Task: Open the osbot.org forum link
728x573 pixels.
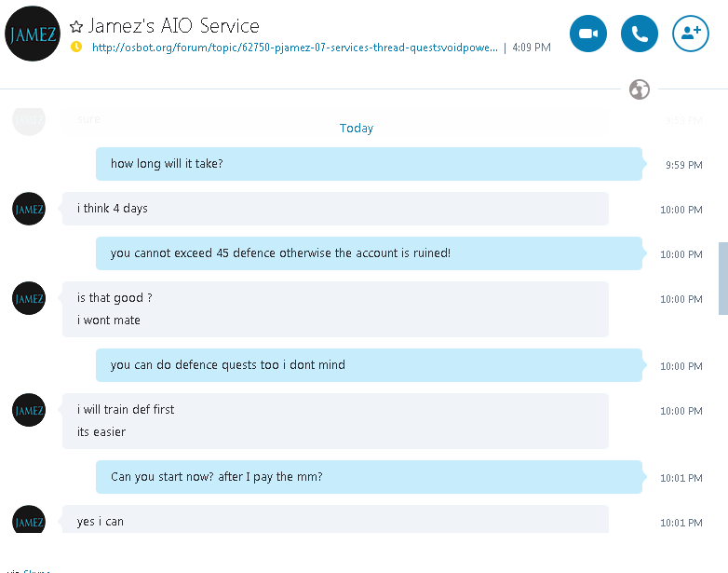Action: pos(294,47)
